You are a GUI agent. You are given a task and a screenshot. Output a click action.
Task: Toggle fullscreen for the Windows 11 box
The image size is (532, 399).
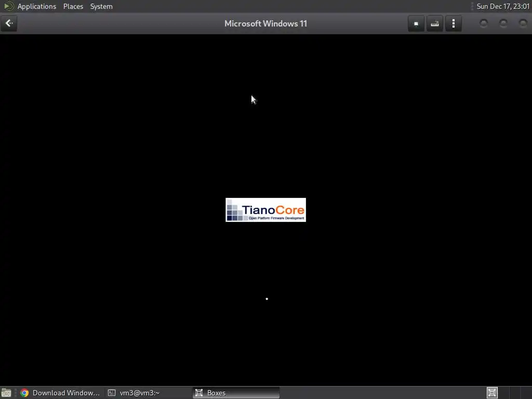pyautogui.click(x=416, y=24)
